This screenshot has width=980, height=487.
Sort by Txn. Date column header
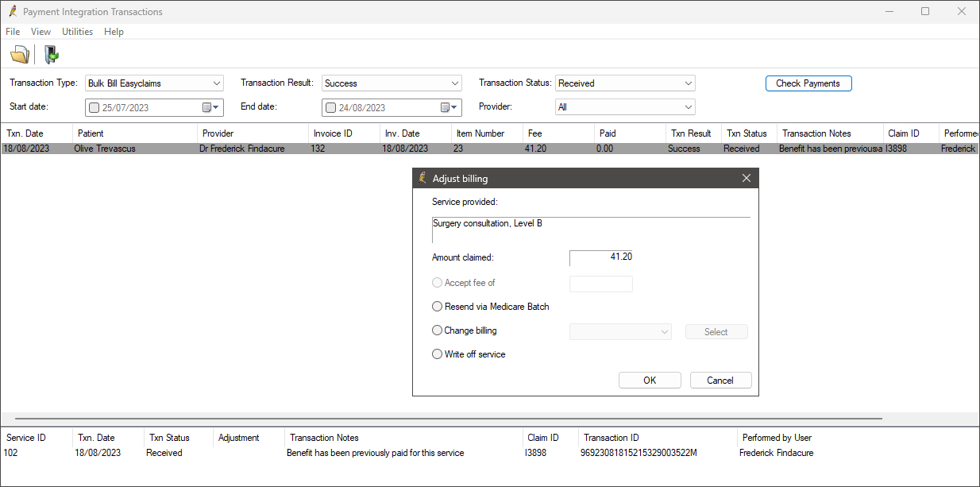coord(37,133)
